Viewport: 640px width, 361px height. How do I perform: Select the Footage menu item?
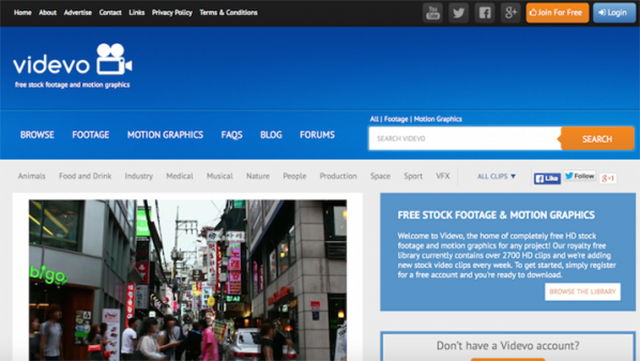[x=91, y=135]
